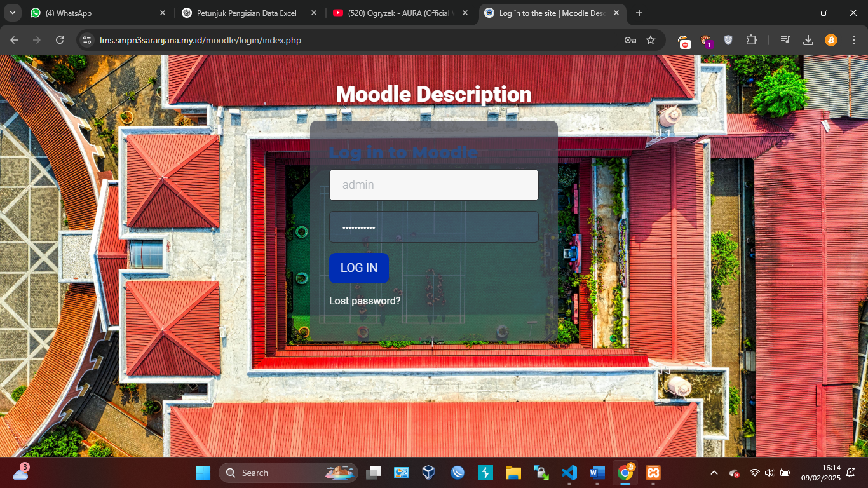Focus the admin username field
Viewport: 868px width, 488px height.
click(x=434, y=185)
